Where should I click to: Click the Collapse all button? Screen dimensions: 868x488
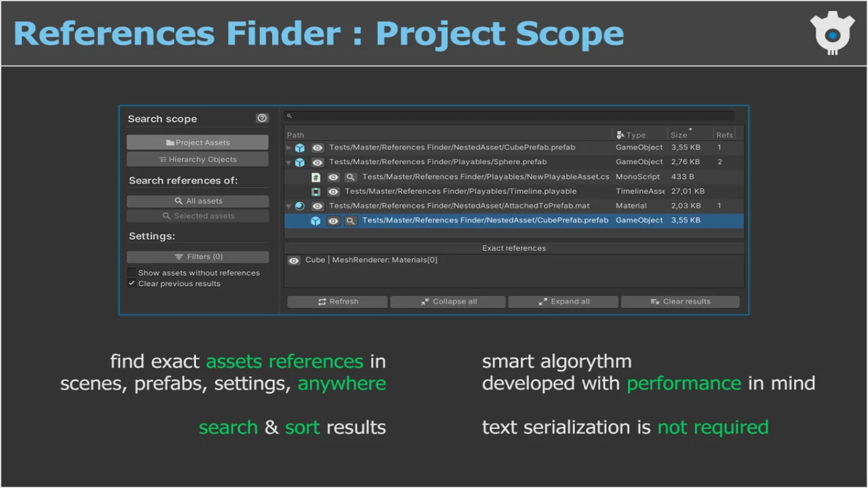448,302
